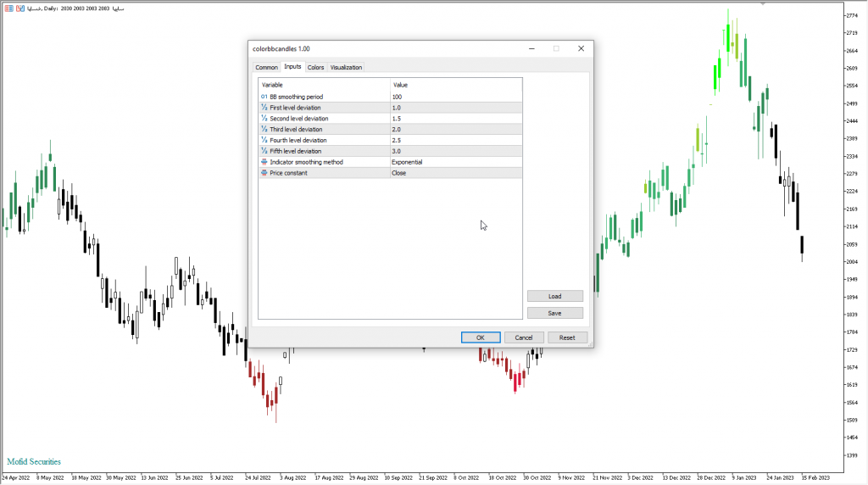The height and width of the screenshot is (485, 868).
Task: Click the Cancel button
Action: tap(524, 337)
